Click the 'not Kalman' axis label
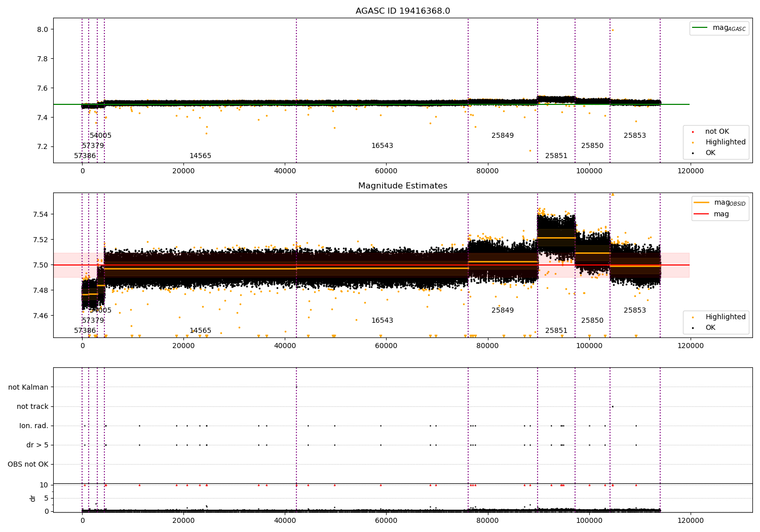 (28, 387)
